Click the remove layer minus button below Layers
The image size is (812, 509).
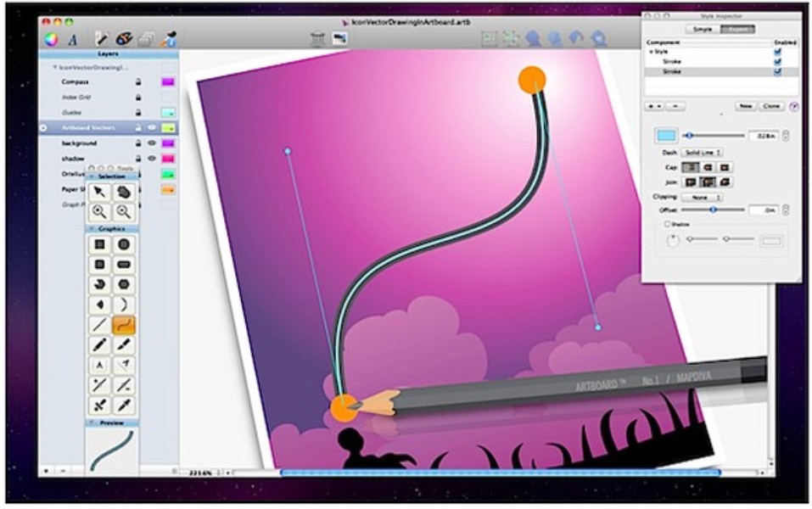pos(63,471)
